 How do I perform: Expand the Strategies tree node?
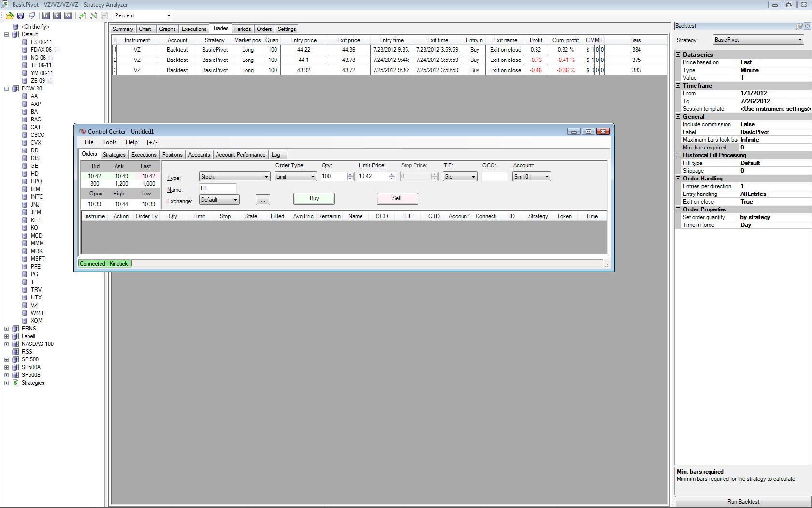(7, 383)
